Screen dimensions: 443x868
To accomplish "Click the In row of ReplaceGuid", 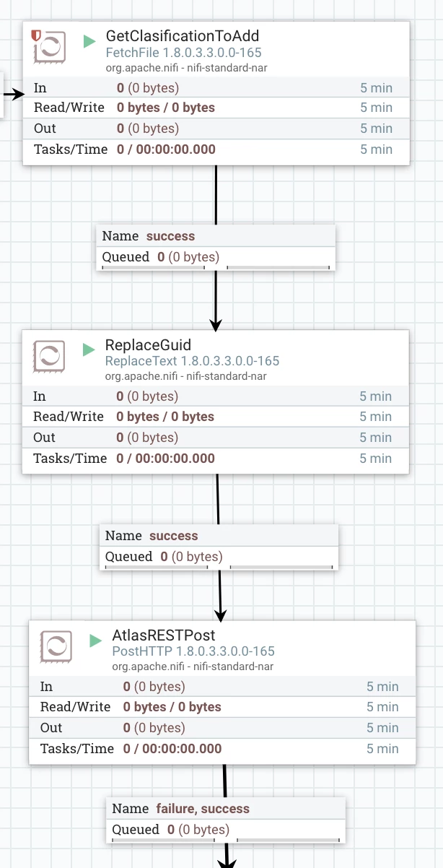I will point(216,396).
